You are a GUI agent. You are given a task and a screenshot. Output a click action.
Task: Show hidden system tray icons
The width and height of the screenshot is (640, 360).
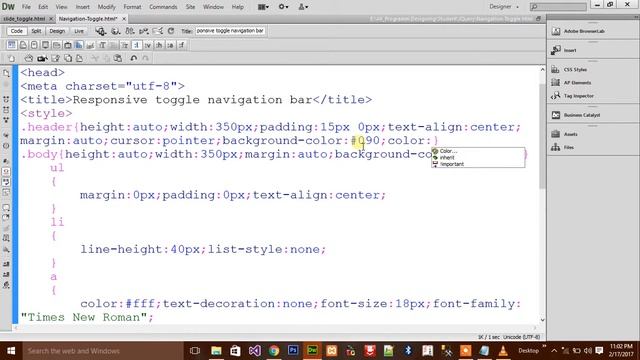(x=554, y=351)
